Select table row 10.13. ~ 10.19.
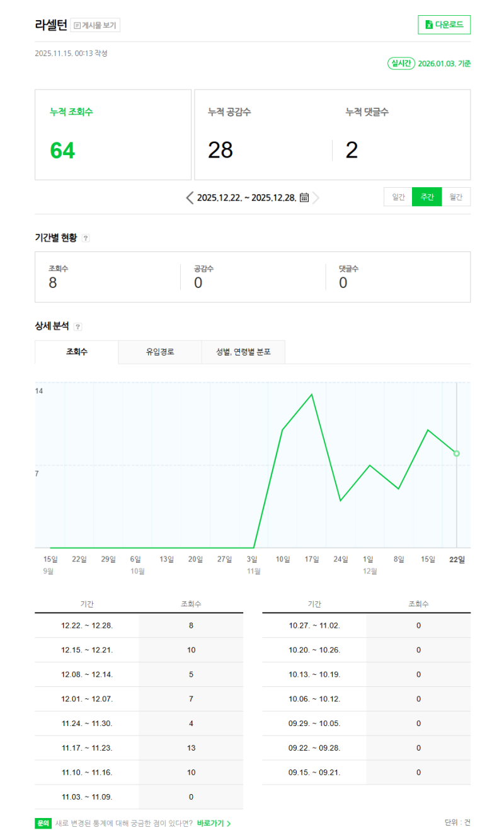 366,674
